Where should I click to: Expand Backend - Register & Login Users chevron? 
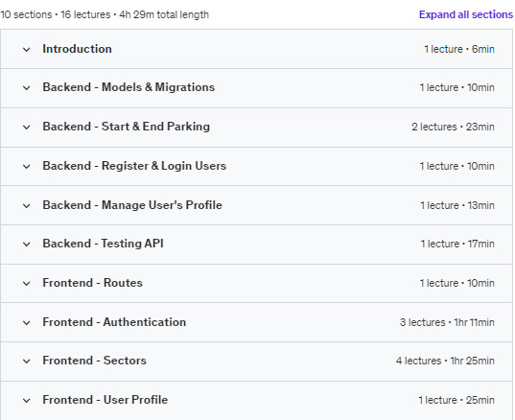point(27,167)
